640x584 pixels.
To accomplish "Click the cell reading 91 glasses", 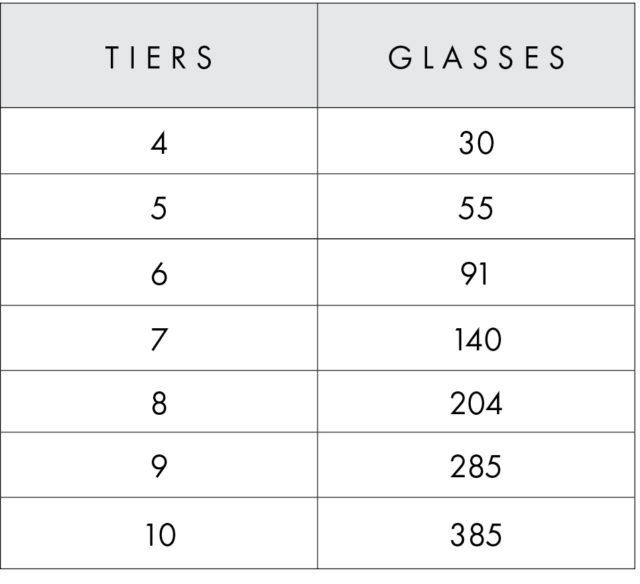I will (x=477, y=274).
